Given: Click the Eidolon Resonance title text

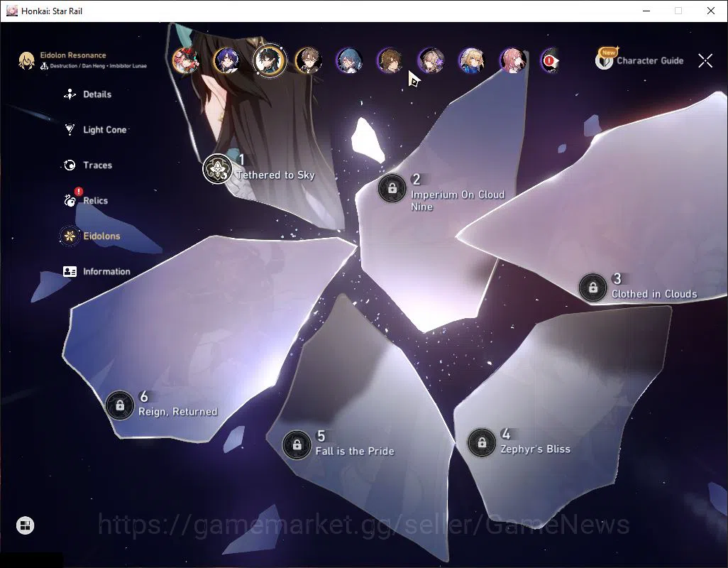Looking at the screenshot, I should pos(73,55).
